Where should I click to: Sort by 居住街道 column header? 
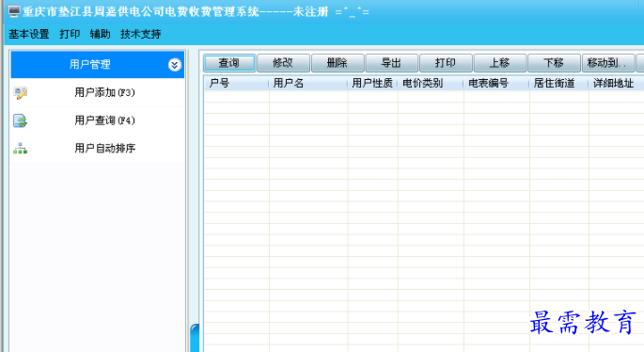pos(559,84)
